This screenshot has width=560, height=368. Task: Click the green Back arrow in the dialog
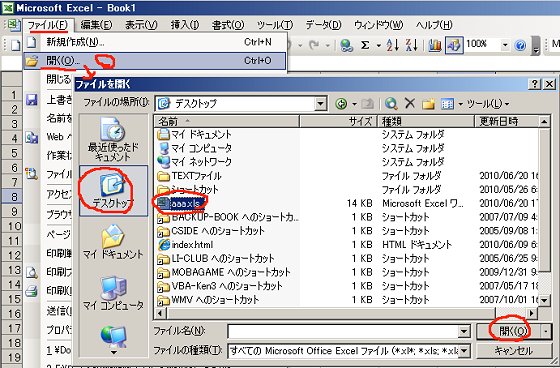pyautogui.click(x=341, y=104)
